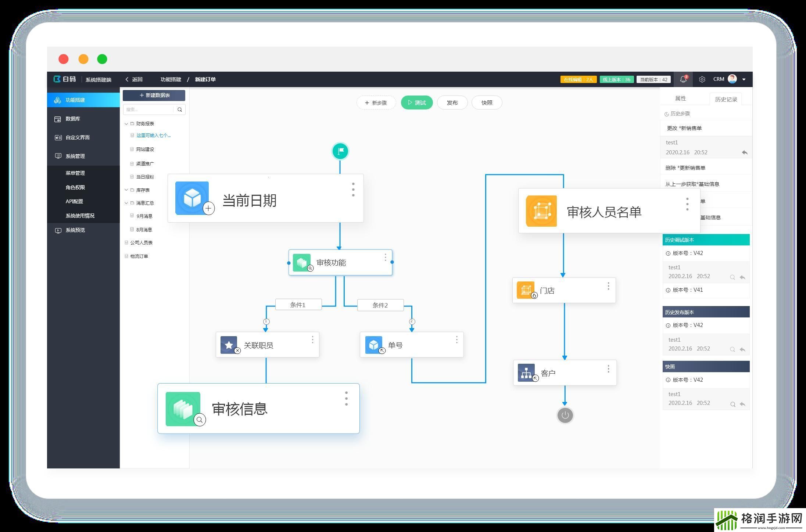806x532 pixels.
Task: Click 测试 run button
Action: [416, 103]
